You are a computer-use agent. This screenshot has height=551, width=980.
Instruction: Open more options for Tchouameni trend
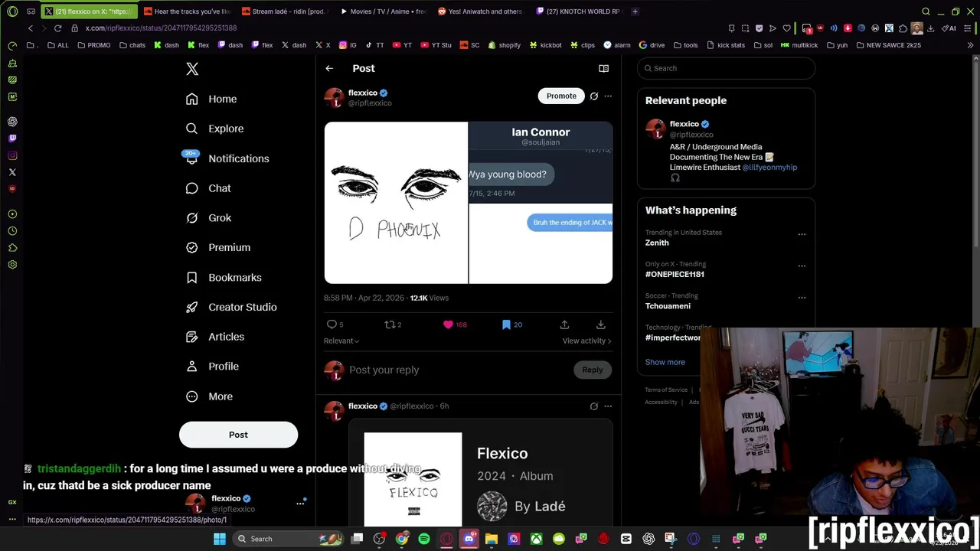[802, 297]
